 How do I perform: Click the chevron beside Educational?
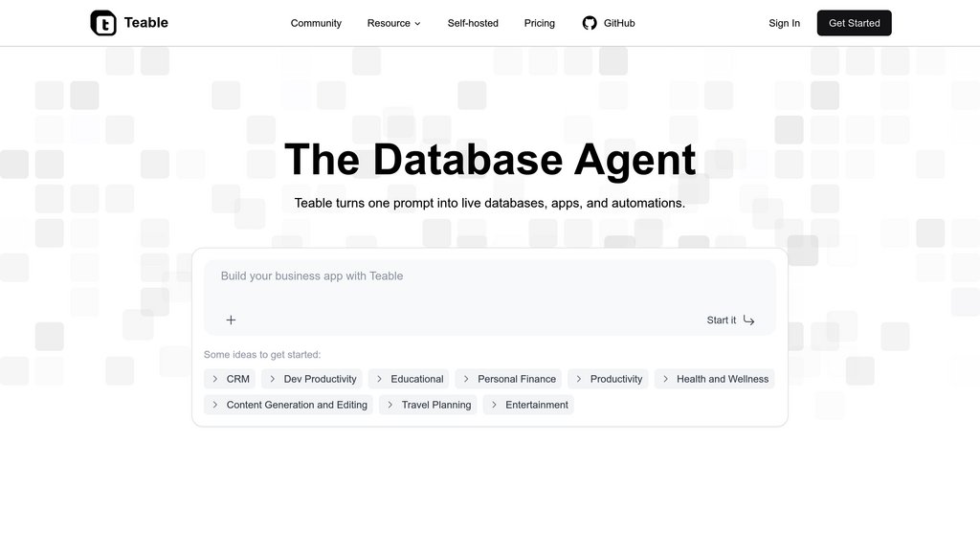(x=380, y=379)
